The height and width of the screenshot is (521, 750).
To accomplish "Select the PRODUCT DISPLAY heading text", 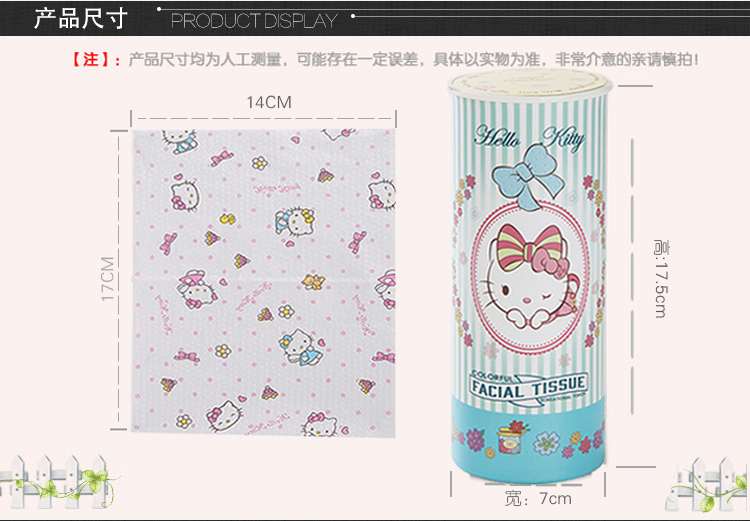I will point(254,20).
